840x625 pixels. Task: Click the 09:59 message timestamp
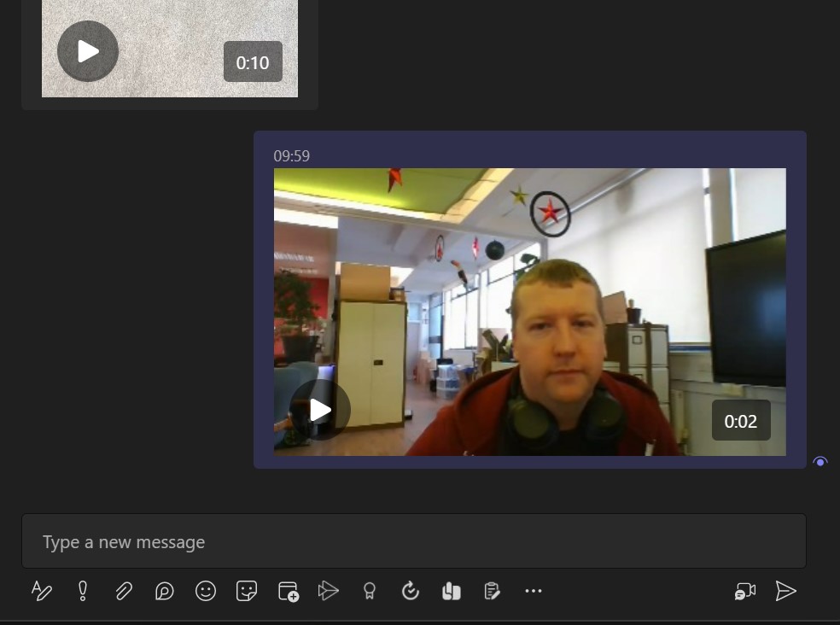pos(291,156)
